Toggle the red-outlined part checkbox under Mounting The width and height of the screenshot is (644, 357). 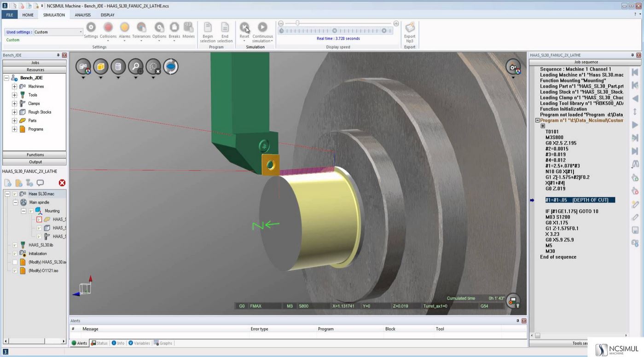click(x=39, y=219)
